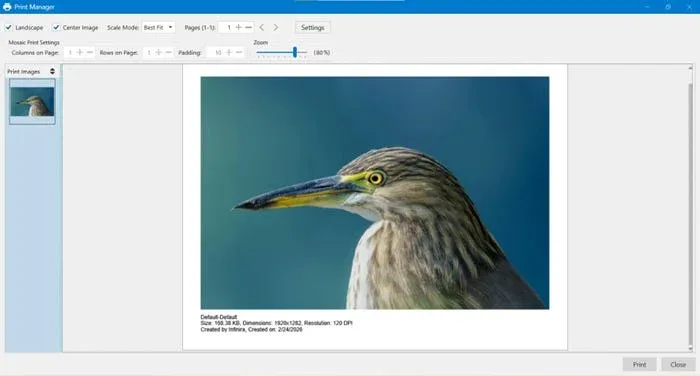The height and width of the screenshot is (376, 700).
Task: Open the Settings button
Action: tap(312, 28)
